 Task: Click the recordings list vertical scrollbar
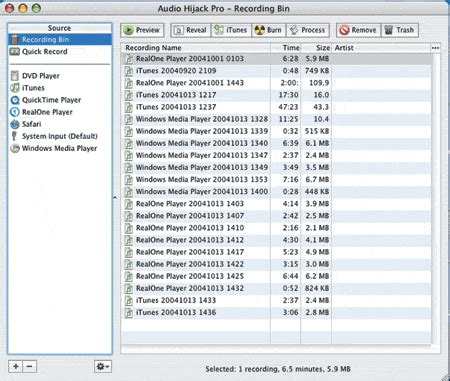pos(436,198)
